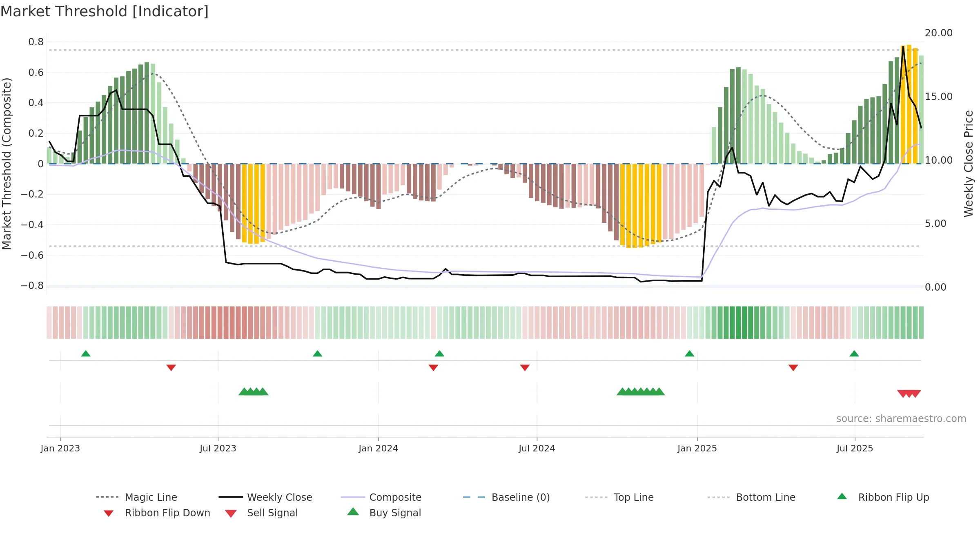
Task: Click the 0.8 composite axis tick
Action: pos(36,42)
